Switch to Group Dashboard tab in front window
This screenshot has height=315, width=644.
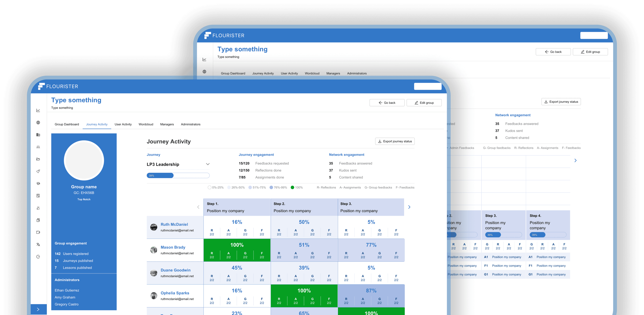pos(67,124)
